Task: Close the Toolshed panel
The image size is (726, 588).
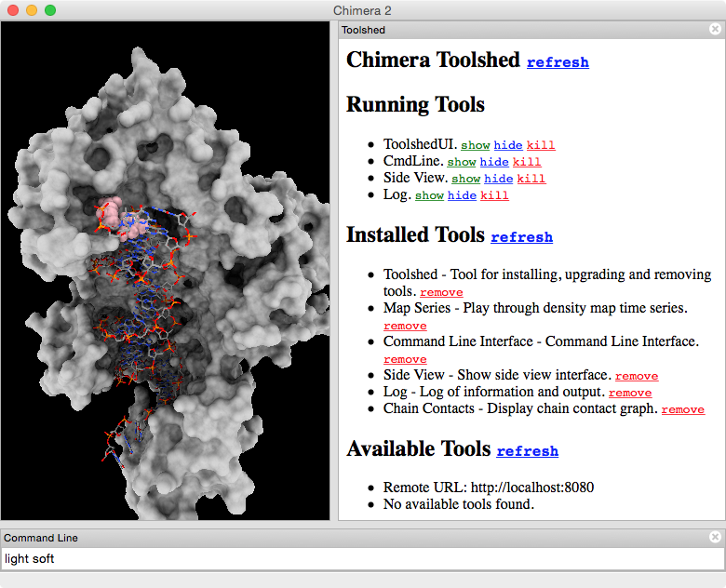Action: pyautogui.click(x=715, y=29)
